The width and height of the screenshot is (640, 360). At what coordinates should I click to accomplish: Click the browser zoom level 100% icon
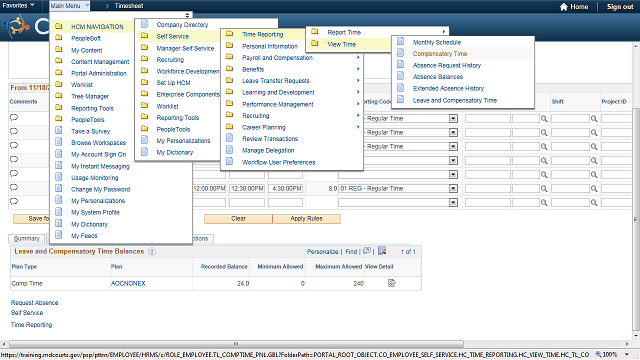pyautogui.click(x=598, y=354)
